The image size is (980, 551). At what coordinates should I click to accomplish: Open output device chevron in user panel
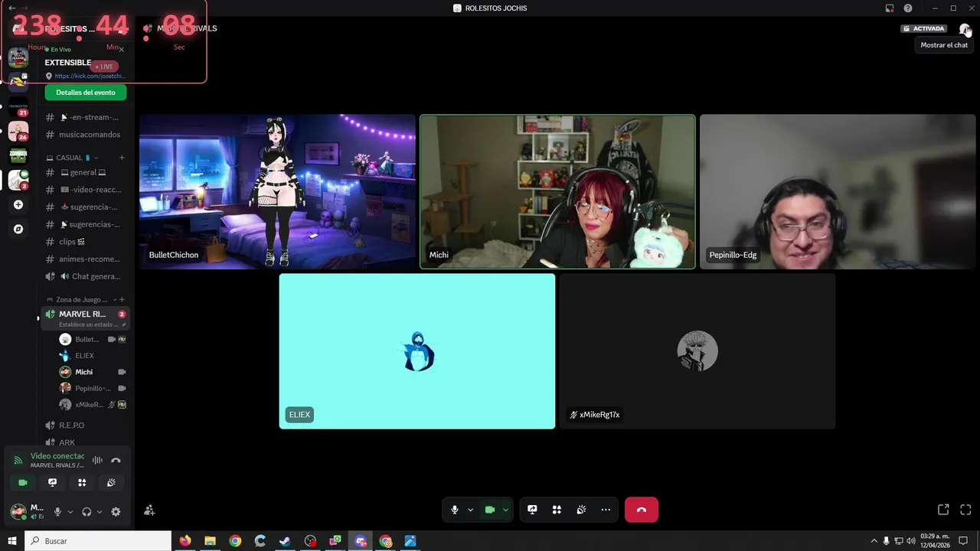coord(99,512)
